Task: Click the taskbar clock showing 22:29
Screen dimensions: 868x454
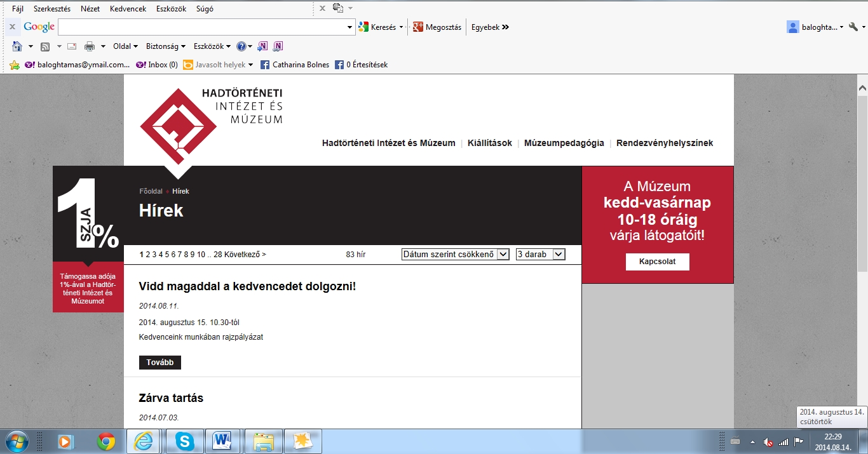Action: coord(832,437)
